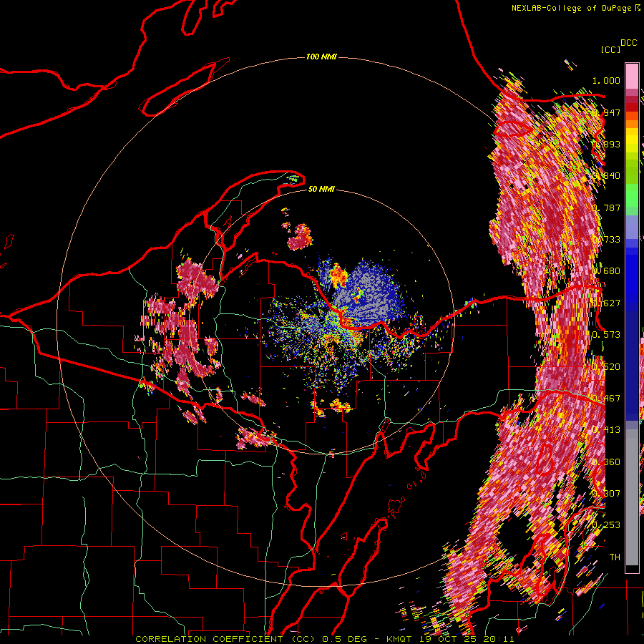644x644 pixels.
Task: Click the 0.573 value on the color scale
Action: tap(606, 335)
